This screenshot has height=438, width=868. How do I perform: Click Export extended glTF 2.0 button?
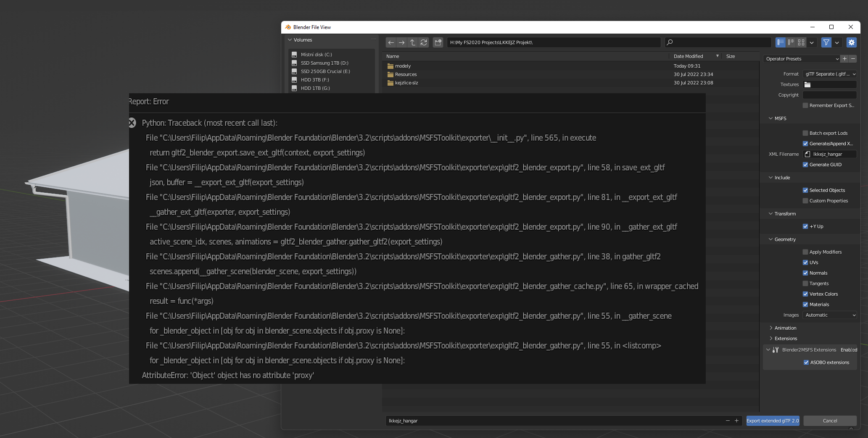pyautogui.click(x=773, y=420)
